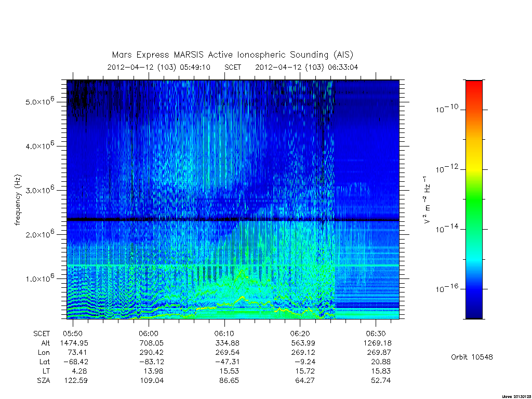Click local time value 4.28
The image size is (532, 399).
[x=79, y=371]
